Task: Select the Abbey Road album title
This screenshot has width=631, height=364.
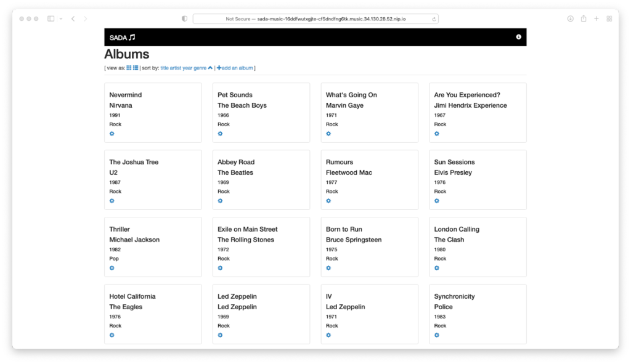Action: 236,162
